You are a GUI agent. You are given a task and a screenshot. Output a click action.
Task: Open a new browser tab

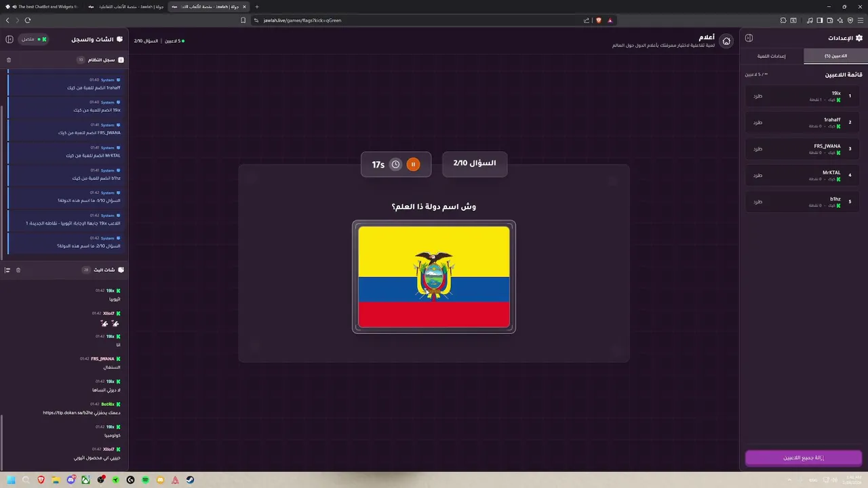click(256, 7)
